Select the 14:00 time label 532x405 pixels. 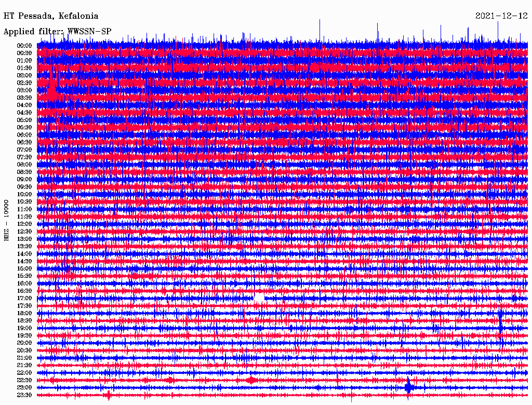click(24, 254)
